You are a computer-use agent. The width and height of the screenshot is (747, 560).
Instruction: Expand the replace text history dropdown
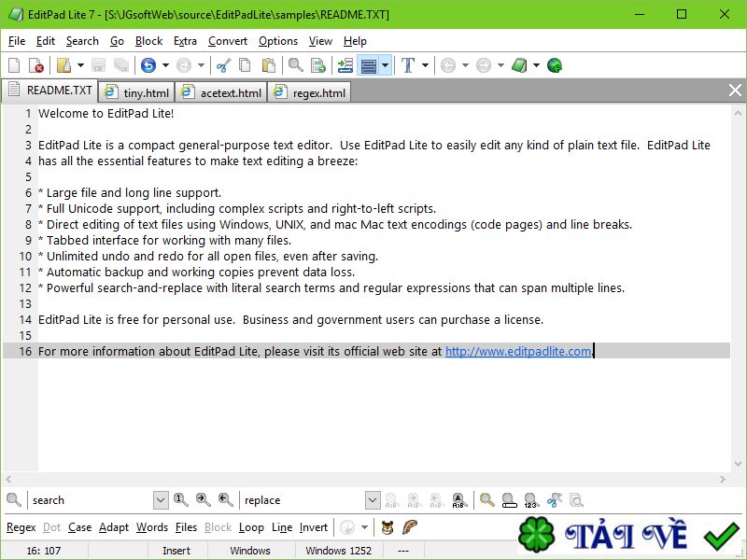coord(373,500)
